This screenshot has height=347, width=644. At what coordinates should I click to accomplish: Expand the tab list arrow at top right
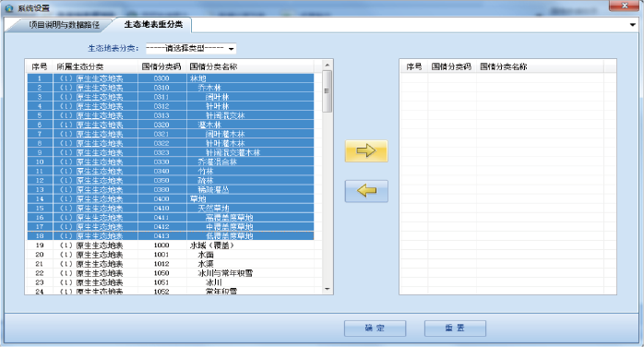tap(633, 25)
